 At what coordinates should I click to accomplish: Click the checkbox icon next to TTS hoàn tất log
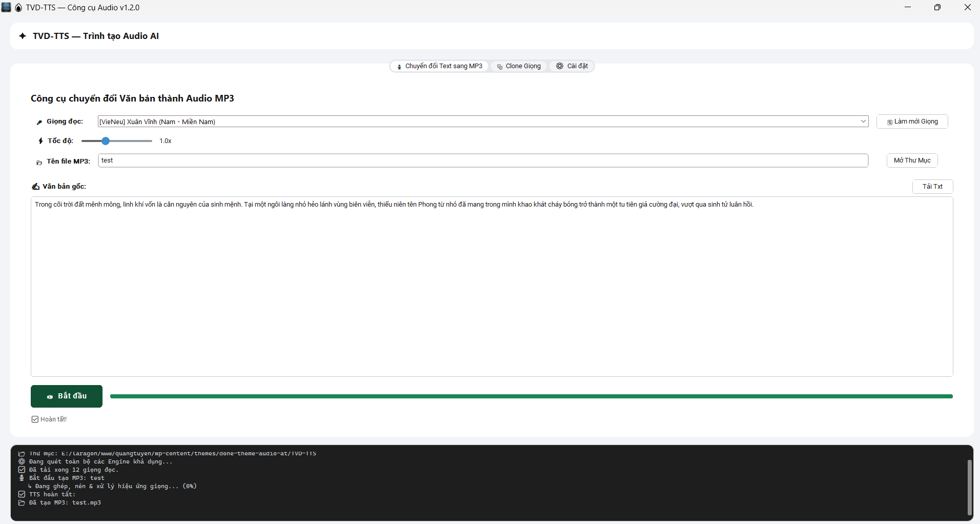pos(22,494)
